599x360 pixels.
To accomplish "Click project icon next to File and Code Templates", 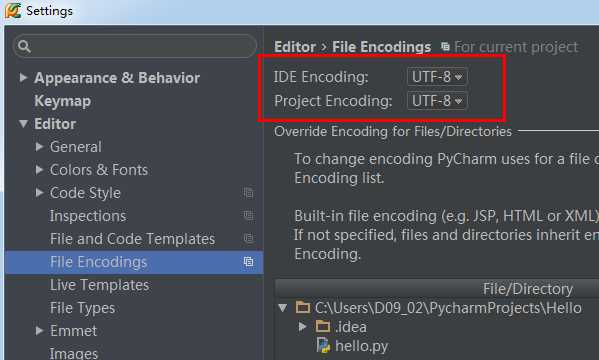I will [x=248, y=239].
